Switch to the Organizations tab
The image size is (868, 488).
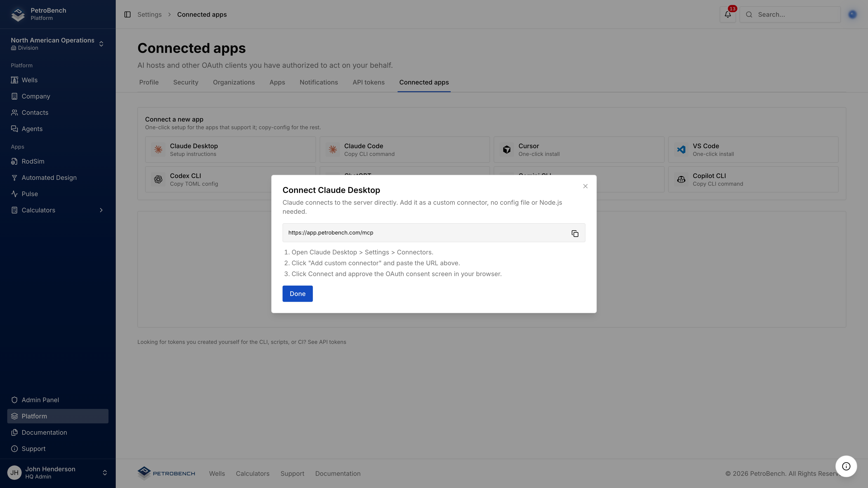[234, 82]
